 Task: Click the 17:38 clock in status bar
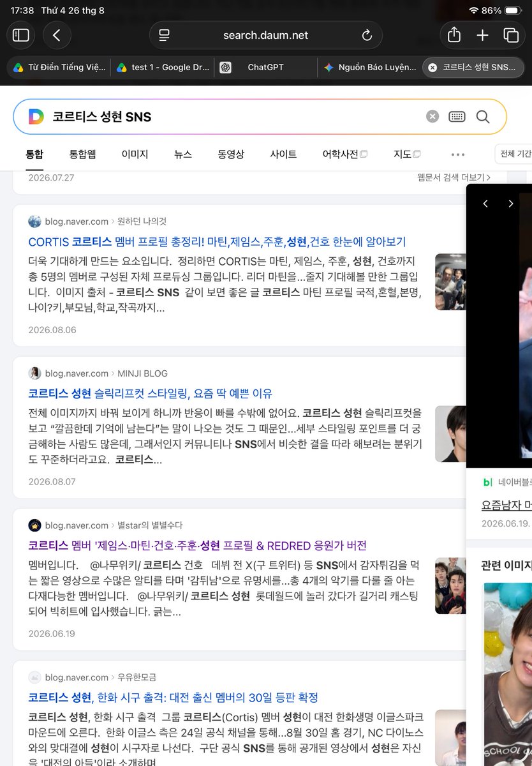23,10
